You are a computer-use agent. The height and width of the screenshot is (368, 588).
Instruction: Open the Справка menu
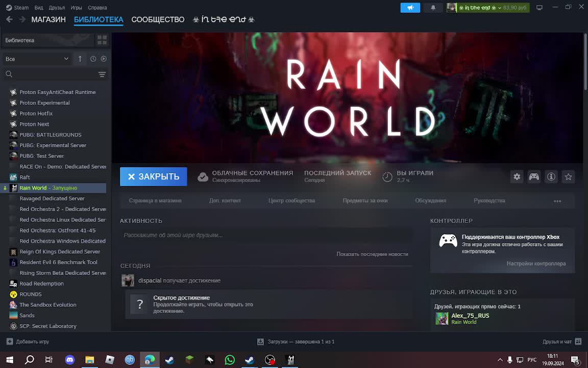(x=97, y=8)
